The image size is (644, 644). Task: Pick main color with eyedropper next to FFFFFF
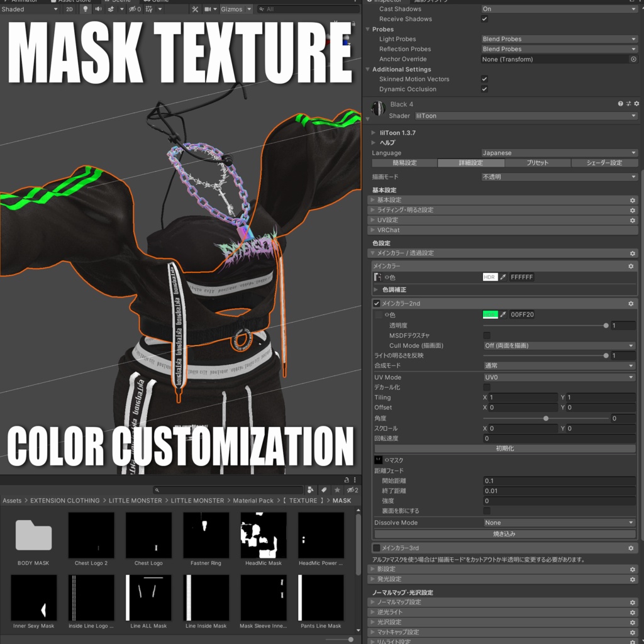503,277
